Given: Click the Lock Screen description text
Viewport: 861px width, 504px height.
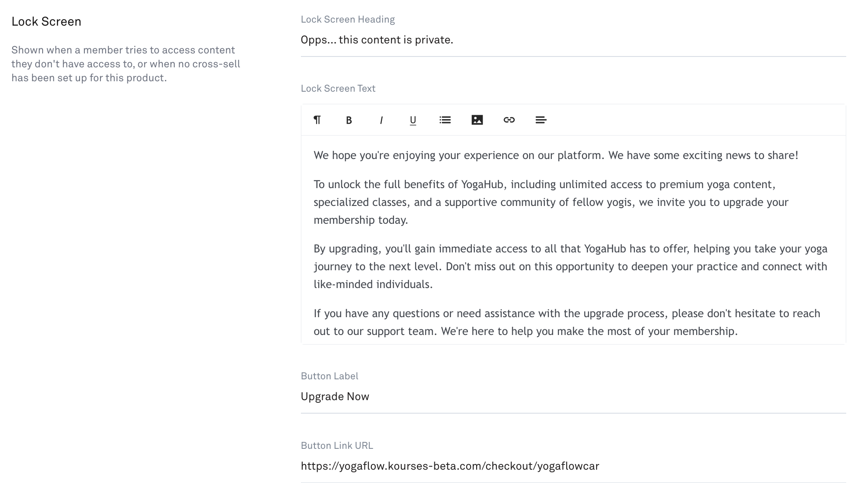Looking at the screenshot, I should click(126, 64).
